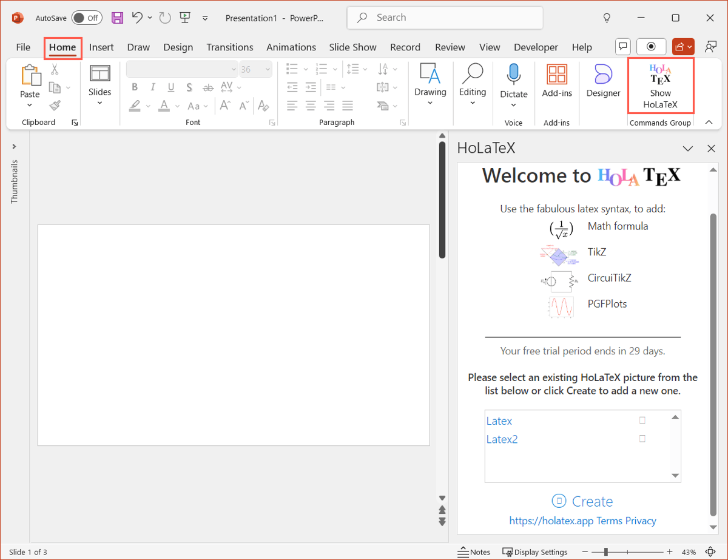Open the File tab

pos(23,47)
